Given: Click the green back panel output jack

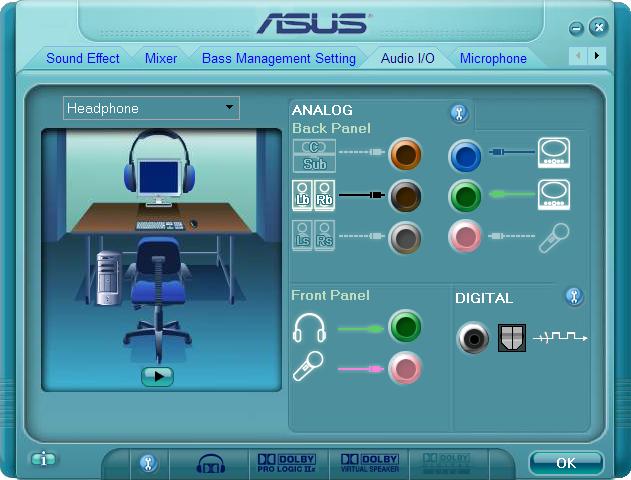Looking at the screenshot, I should (x=465, y=196).
